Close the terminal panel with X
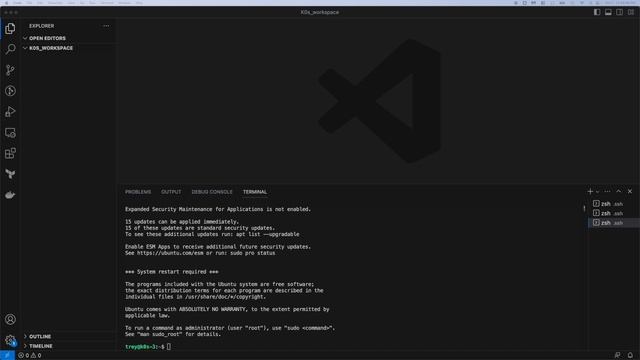Image resolution: width=640 pixels, height=360 pixels. [x=630, y=191]
